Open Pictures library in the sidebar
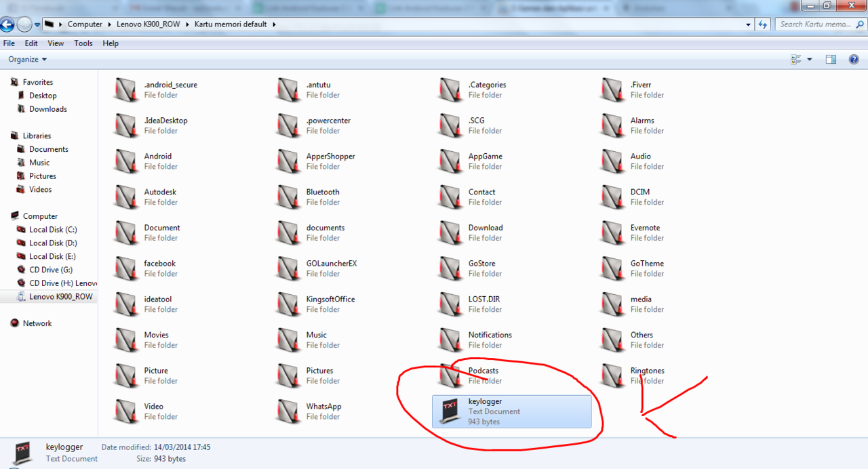 [43, 176]
